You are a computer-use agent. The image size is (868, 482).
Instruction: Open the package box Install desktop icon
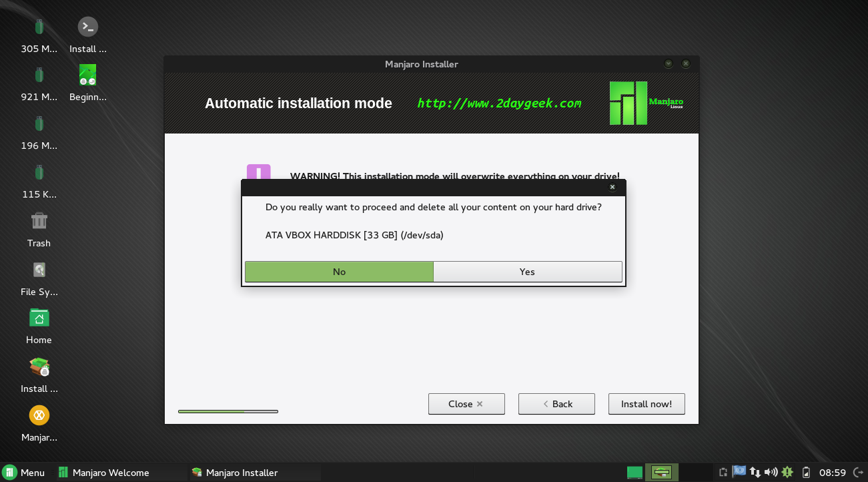click(x=39, y=367)
